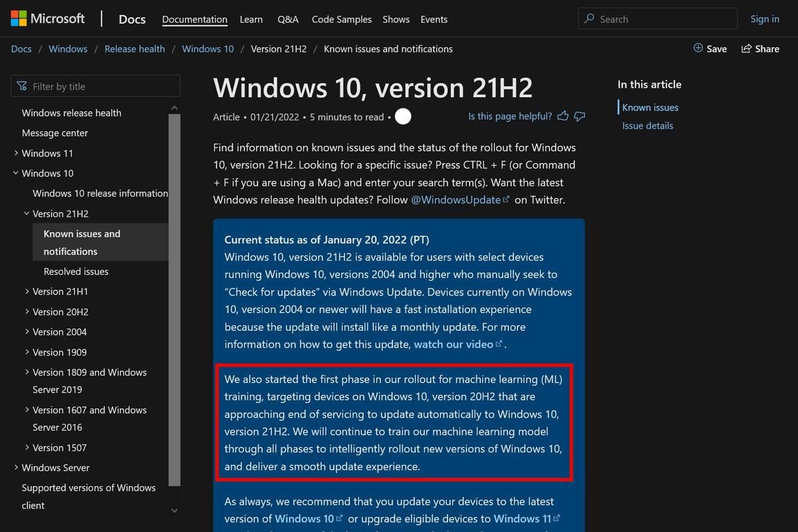This screenshot has height=532, width=798.
Task: Jump to Issue details in article outline
Action: 648,126
